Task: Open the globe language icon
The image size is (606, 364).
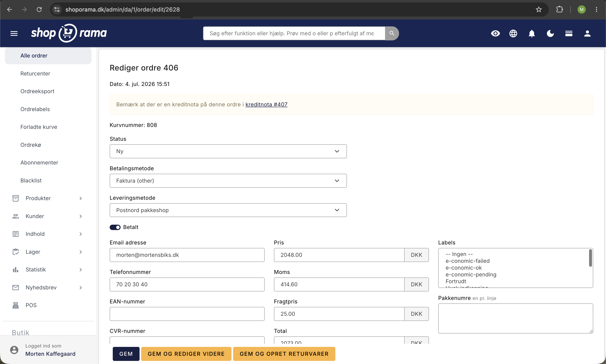Action: coord(513,33)
